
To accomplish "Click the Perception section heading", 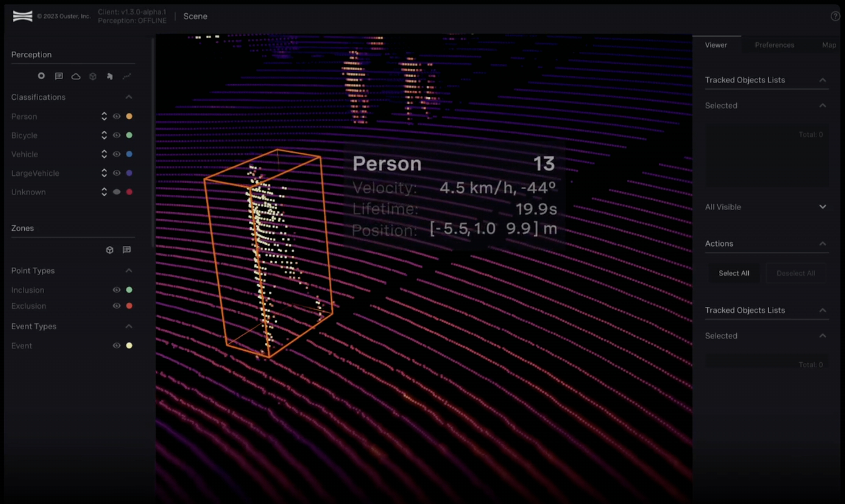I will pyautogui.click(x=31, y=55).
